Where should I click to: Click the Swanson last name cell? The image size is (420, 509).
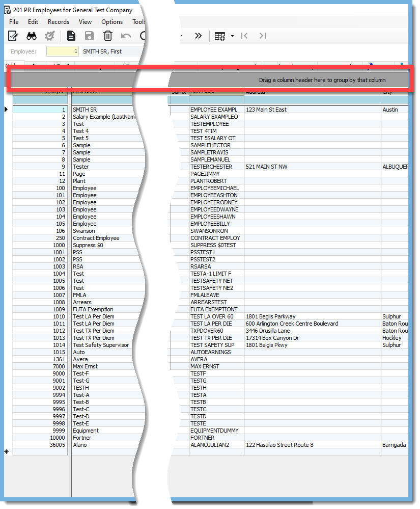[102, 231]
